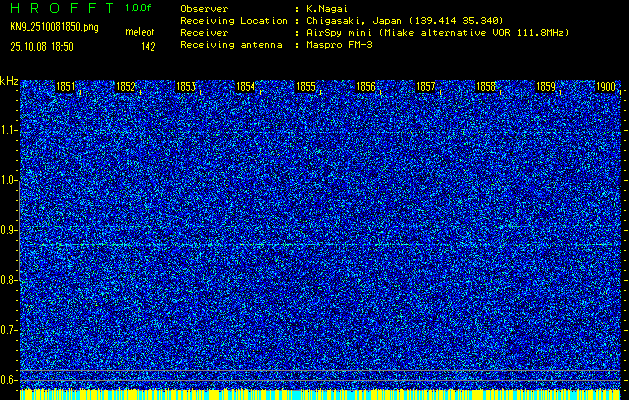Click the 1900 time label
This screenshot has height=400, width=629.
point(606,87)
